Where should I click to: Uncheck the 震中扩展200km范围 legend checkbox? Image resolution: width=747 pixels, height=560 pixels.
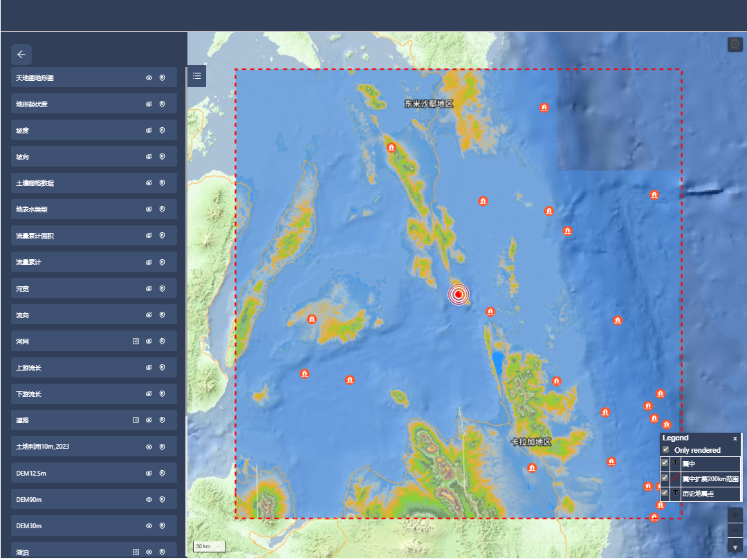pyautogui.click(x=665, y=478)
